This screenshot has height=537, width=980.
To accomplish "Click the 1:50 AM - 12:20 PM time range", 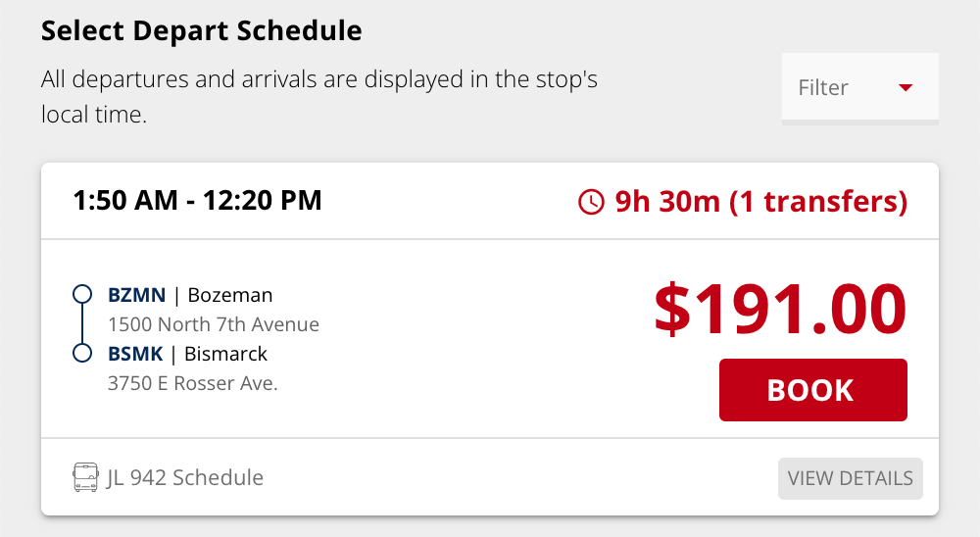I will pos(197,202).
